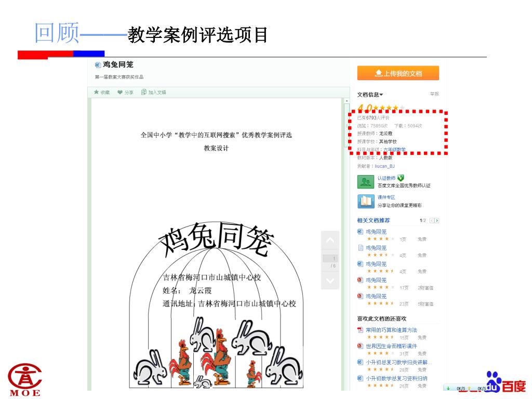Viewport: 532px width, 399px height.
Task: Click the 认证教师 green teacher icon
Action: (365, 182)
